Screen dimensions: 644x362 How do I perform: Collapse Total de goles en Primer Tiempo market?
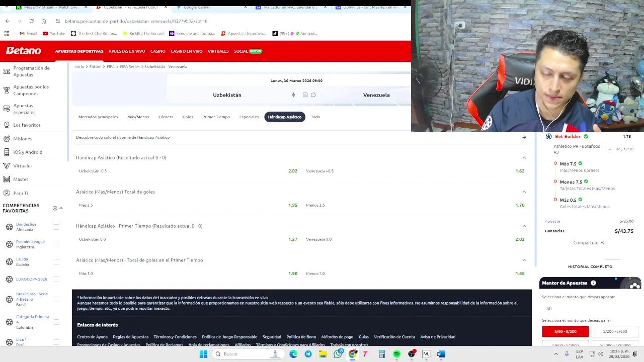[524, 260]
